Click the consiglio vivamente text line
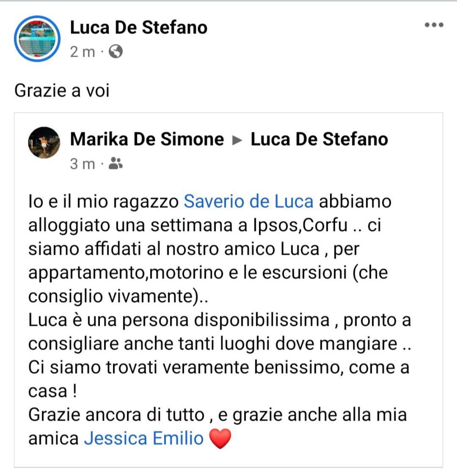 118,296
